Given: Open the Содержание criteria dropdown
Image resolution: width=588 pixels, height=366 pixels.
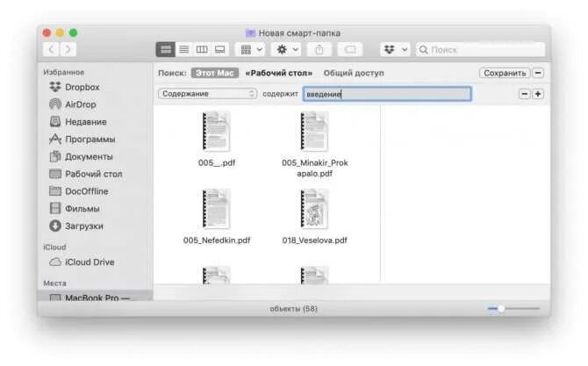Looking at the screenshot, I should 207,93.
